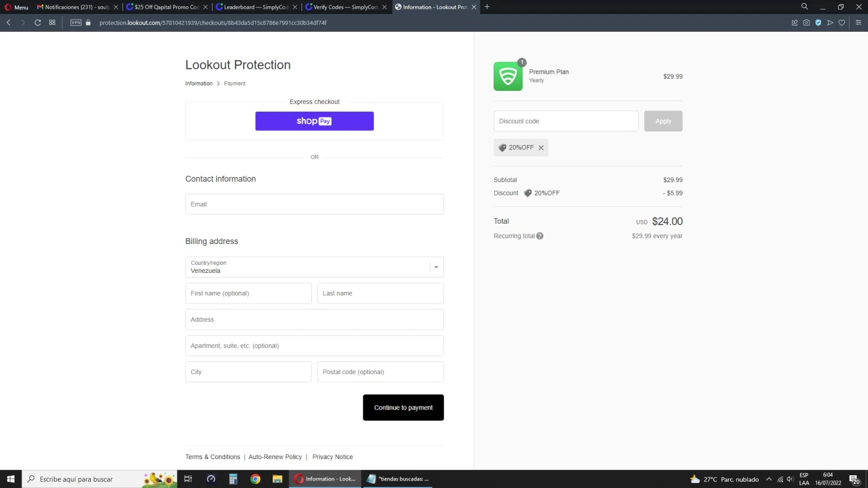Open the Easy Setup sidebar icon
The height and width of the screenshot is (488, 868).
coord(858,23)
